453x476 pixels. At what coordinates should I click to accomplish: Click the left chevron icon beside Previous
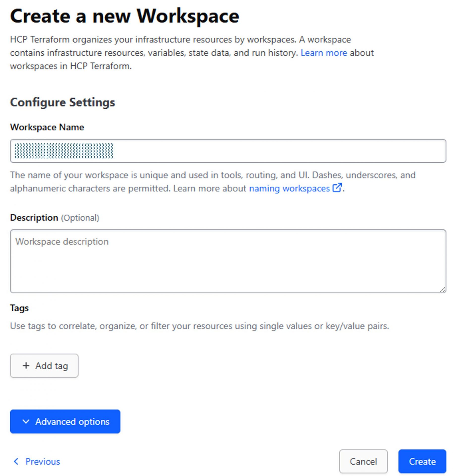[16, 461]
